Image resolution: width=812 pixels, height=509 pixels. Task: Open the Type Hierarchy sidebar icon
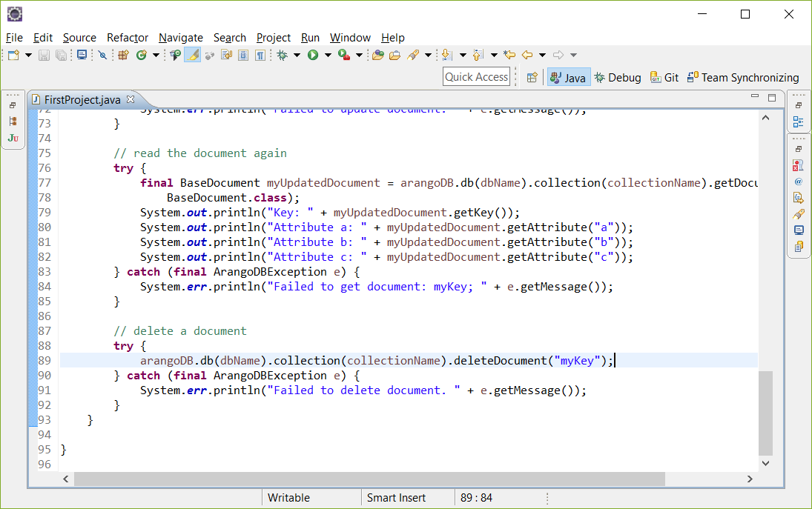tap(13, 122)
